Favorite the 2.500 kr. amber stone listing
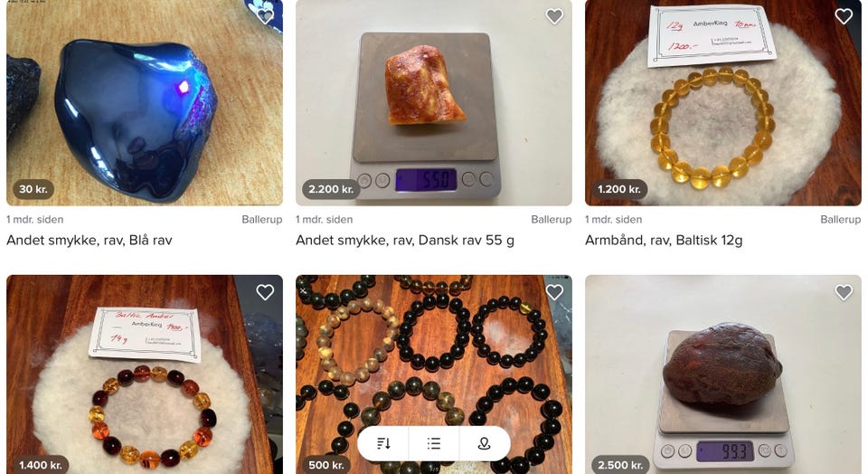Screen dimensions: 868x474 point(843,292)
